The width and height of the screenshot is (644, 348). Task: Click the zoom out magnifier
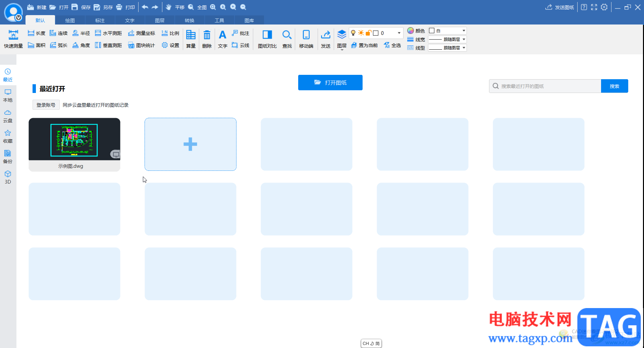[243, 7]
